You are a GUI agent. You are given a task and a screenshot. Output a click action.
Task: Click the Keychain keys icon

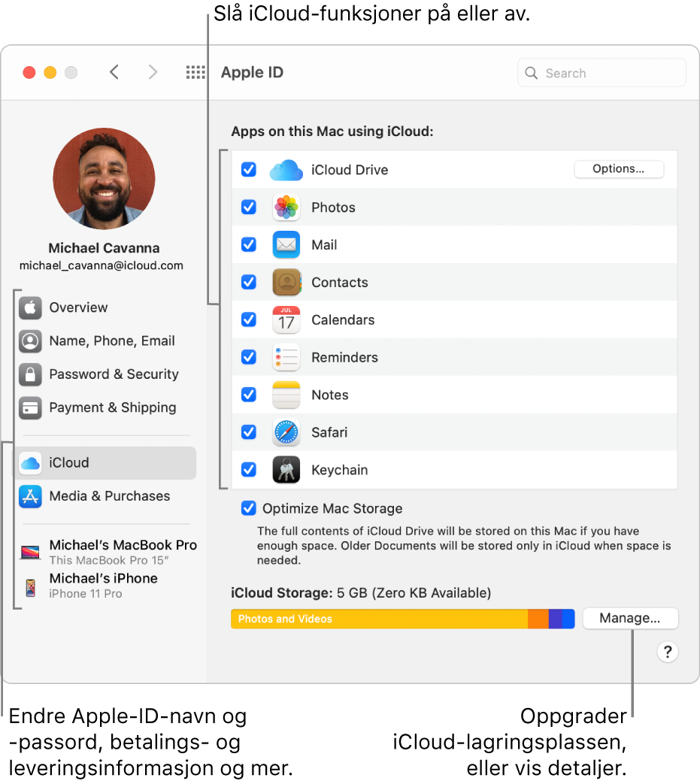(286, 470)
